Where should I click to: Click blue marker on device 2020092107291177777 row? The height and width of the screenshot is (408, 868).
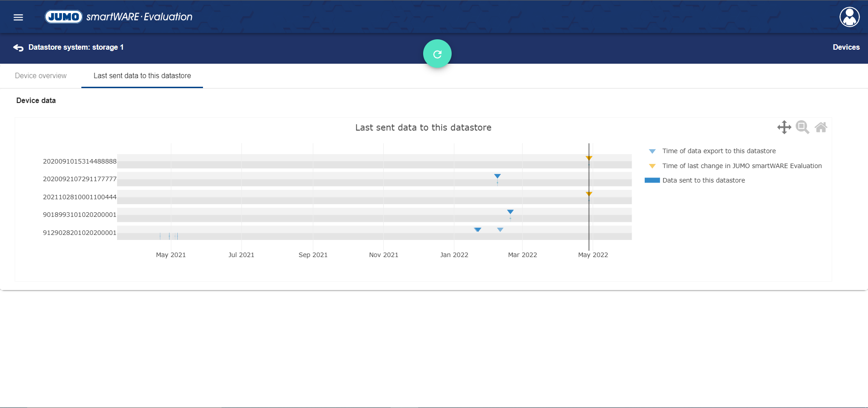pos(497,176)
